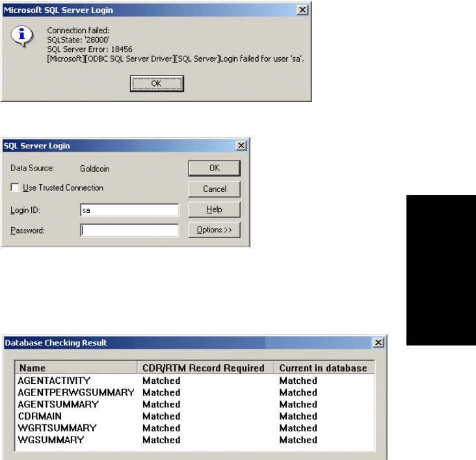Select the WGSUMMARY row
Viewport: 476px width, 460px height.
tap(195, 440)
